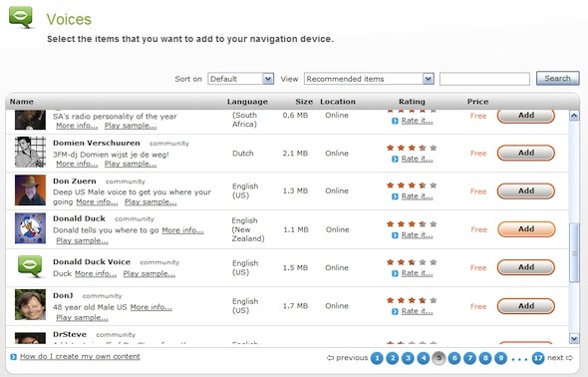Image resolution: width=588 pixels, height=377 pixels.
Task: Add the Donald Duck Voice item
Action: (x=526, y=267)
